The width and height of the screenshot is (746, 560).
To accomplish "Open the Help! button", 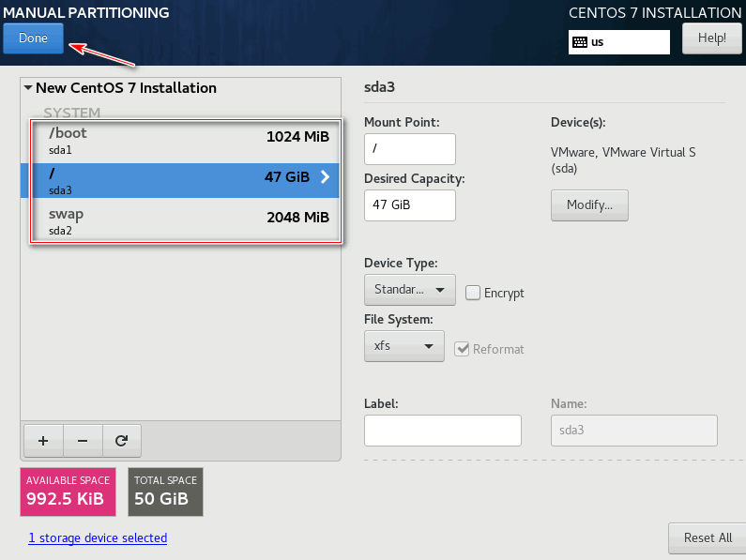I will point(711,38).
